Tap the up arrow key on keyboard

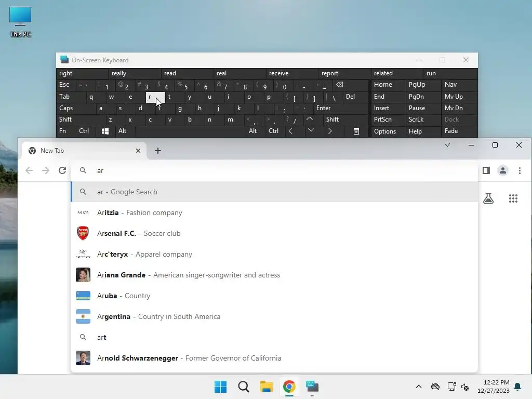[x=310, y=119]
